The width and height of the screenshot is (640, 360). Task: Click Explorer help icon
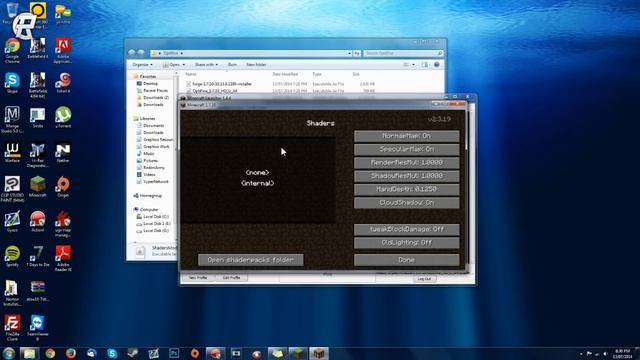point(436,64)
